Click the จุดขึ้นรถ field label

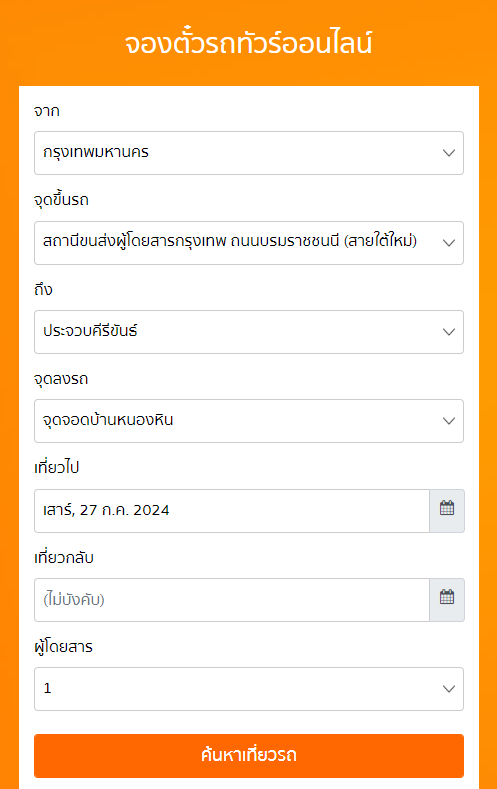[61, 200]
